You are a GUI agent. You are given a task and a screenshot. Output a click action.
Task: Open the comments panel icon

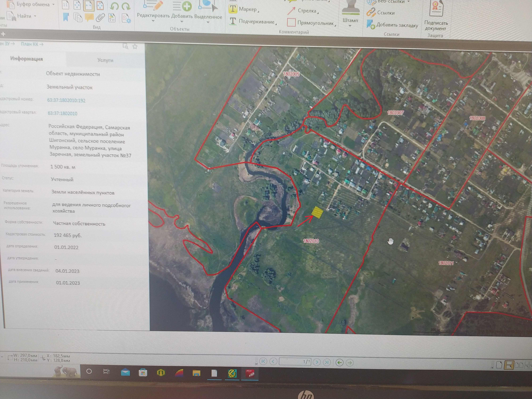89,18
